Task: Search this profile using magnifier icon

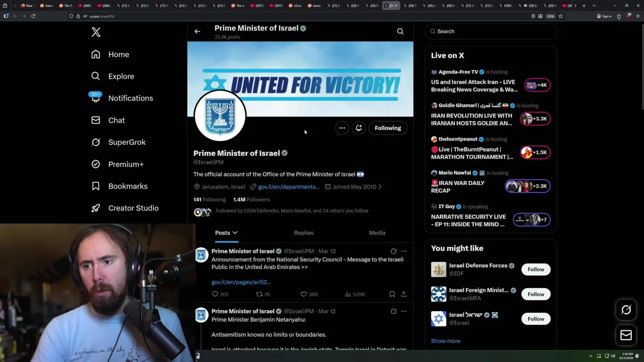Action: click(x=400, y=31)
